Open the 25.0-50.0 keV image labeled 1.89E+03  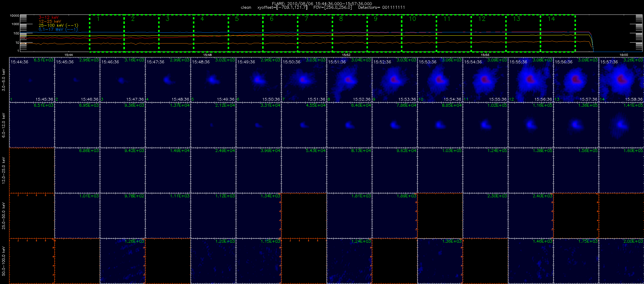point(395,216)
